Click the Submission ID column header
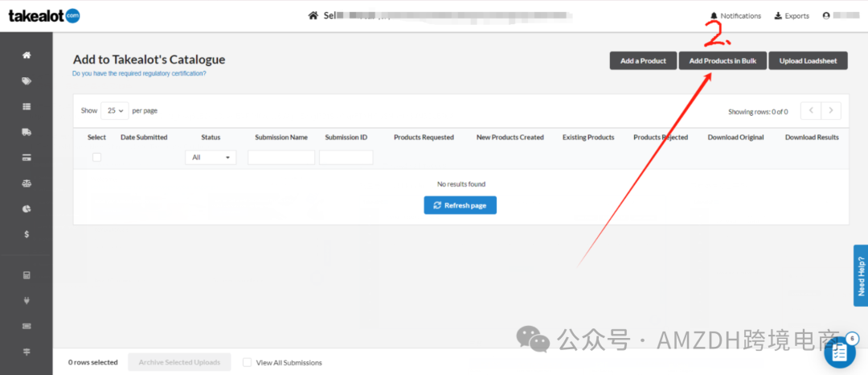The image size is (868, 375). [x=346, y=138]
